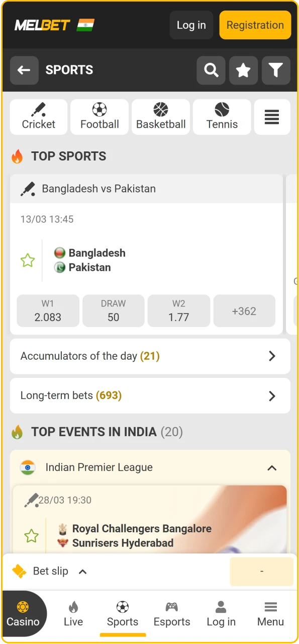Switch to the Esports tab

171,614
